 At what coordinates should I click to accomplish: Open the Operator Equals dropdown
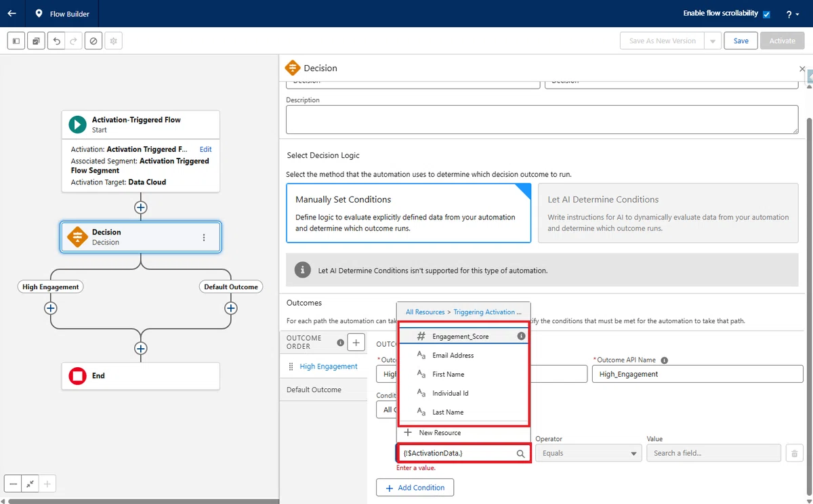[x=588, y=453]
